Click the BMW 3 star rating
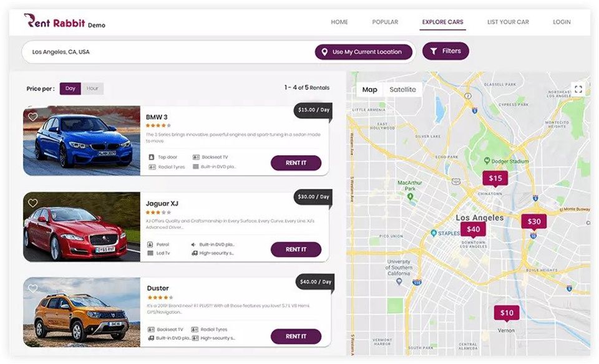This screenshot has height=364, width=599. click(158, 125)
